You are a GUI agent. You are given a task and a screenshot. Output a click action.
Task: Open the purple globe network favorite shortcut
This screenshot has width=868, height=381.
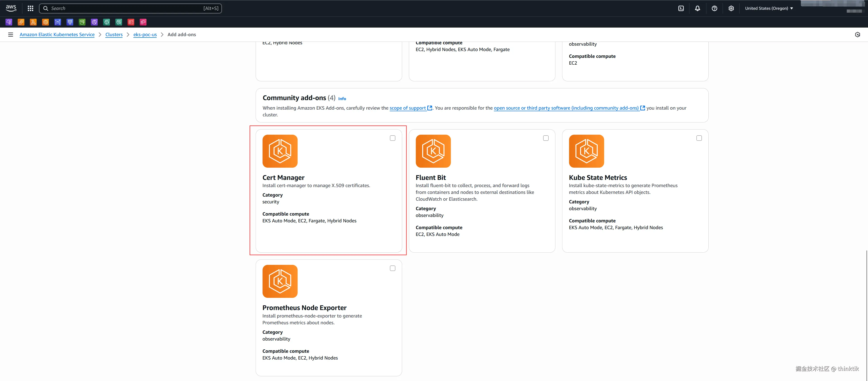[94, 22]
